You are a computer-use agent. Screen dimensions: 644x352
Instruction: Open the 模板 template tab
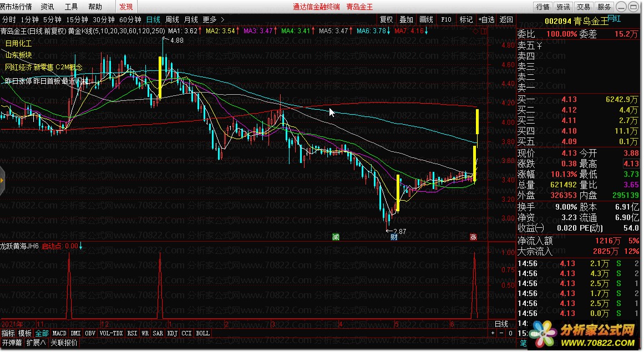[25, 333]
